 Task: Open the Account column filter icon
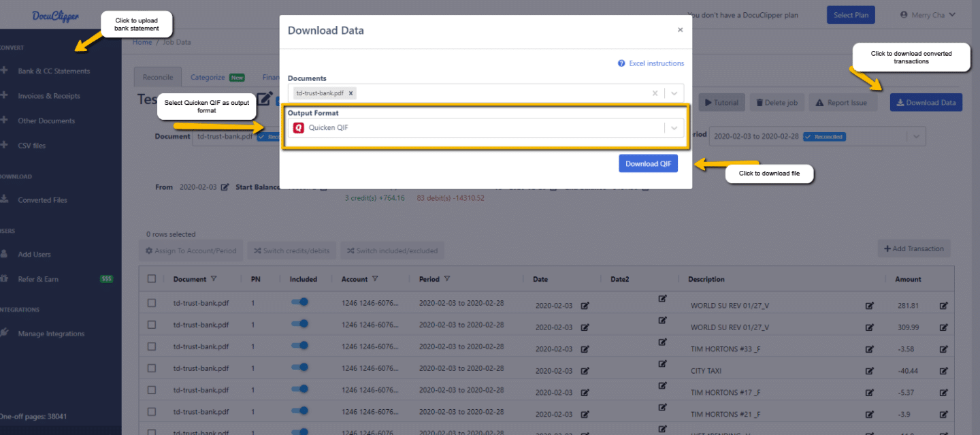[375, 278]
